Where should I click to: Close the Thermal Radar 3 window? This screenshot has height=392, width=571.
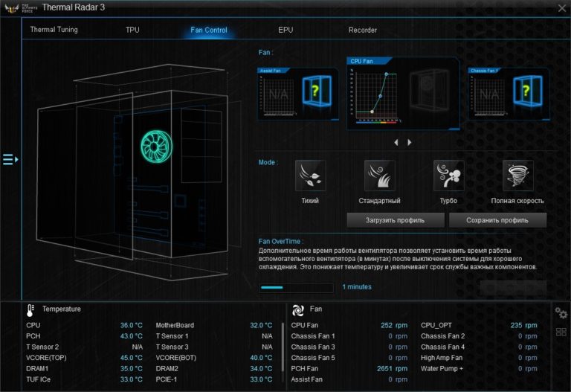point(562,8)
